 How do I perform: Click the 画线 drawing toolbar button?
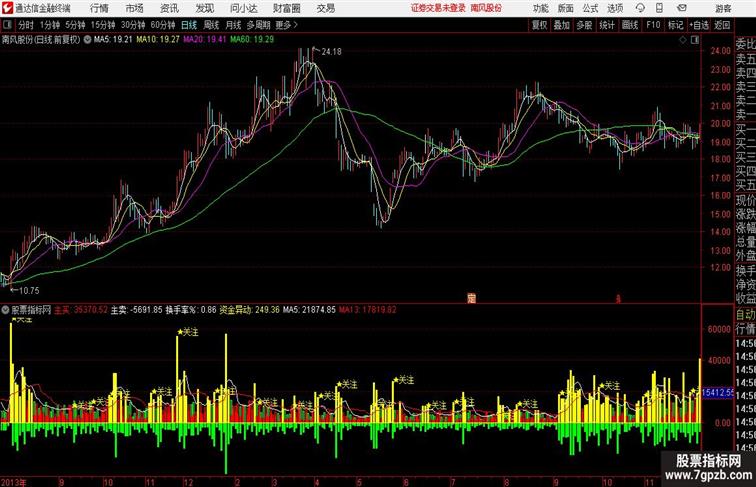(x=630, y=25)
